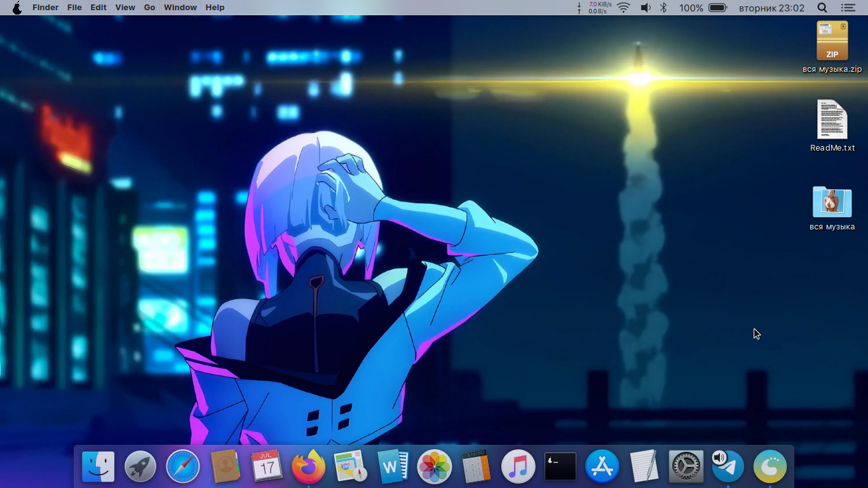Click the clock showing вторник 23:02
Image resolution: width=868 pixels, height=488 pixels.
[x=771, y=8]
